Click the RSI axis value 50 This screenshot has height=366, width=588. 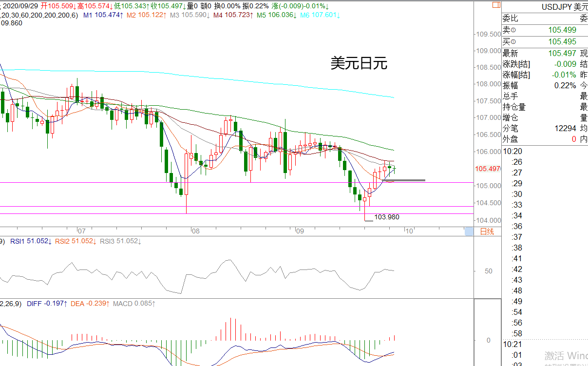pos(488,271)
